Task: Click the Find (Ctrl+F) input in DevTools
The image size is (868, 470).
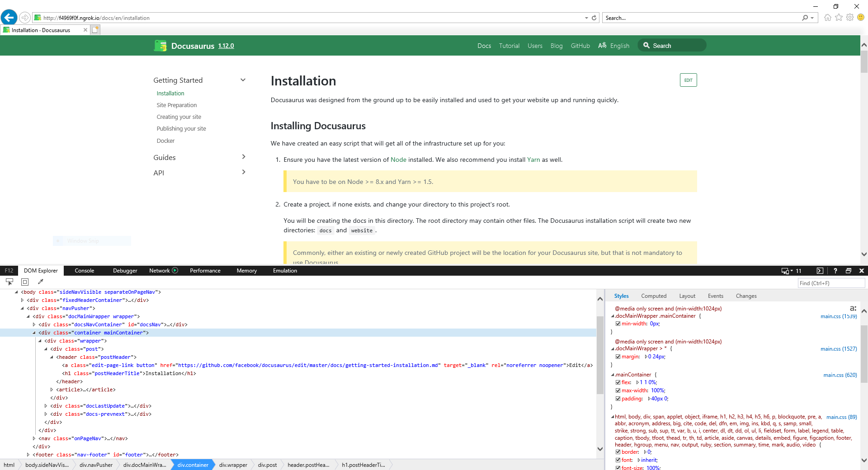Action: point(831,283)
